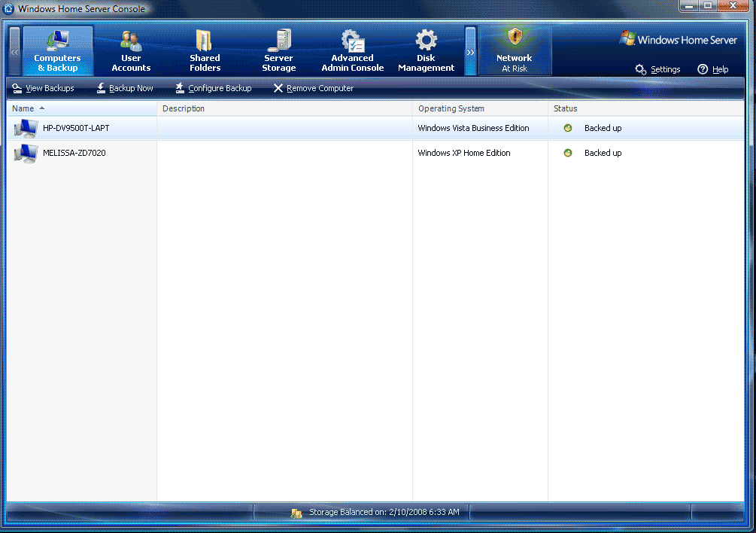Click the MELISSA-ZD7020 computer icon
This screenshot has height=533, width=756.
click(26, 154)
